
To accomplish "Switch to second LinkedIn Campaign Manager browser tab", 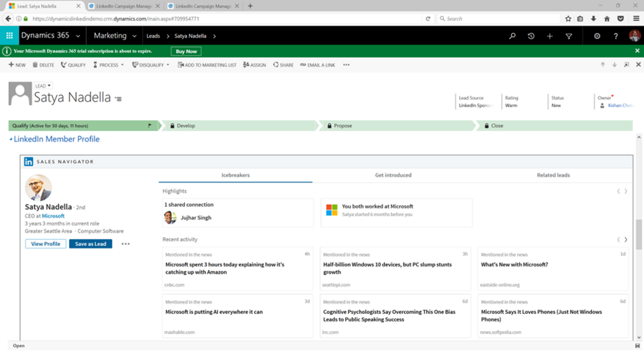I will 203,6.
